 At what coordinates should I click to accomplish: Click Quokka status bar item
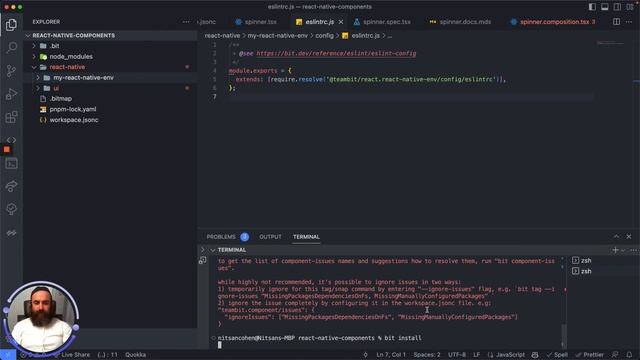[136, 355]
